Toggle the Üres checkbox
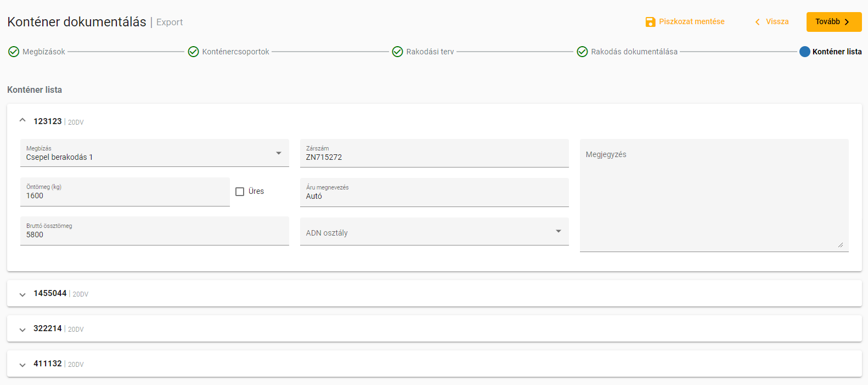Viewport: 868px width, 385px height. 240,192
